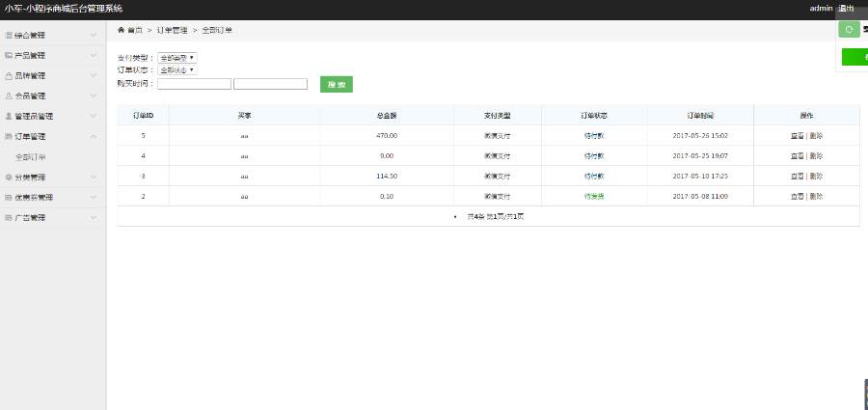Click 查看 for order 3
868x410 pixels.
pos(798,177)
